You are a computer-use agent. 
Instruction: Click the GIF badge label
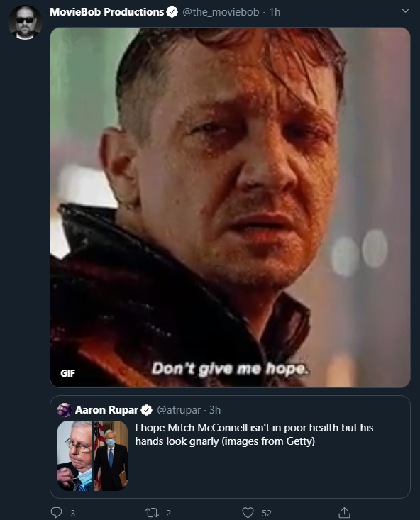pos(67,373)
